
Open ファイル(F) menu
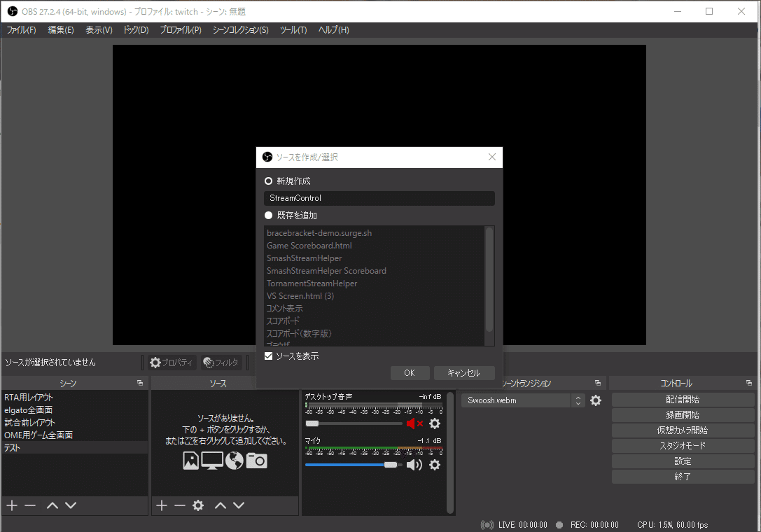21,30
